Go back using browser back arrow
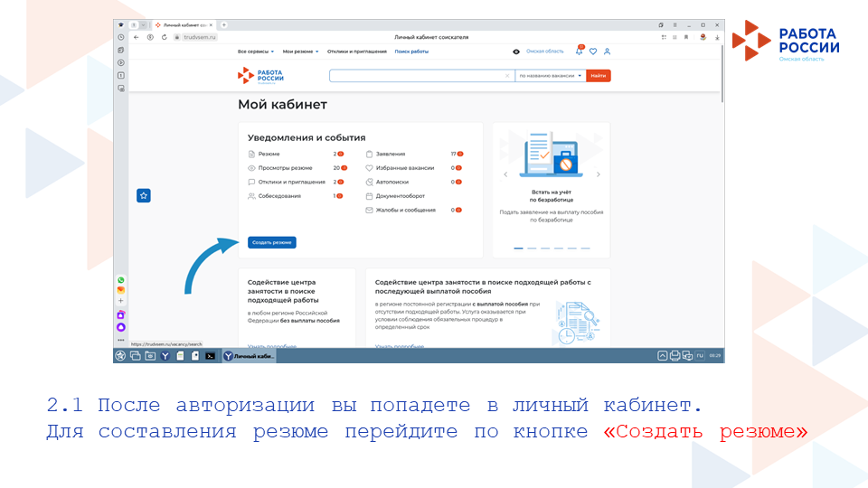 pos(137,37)
